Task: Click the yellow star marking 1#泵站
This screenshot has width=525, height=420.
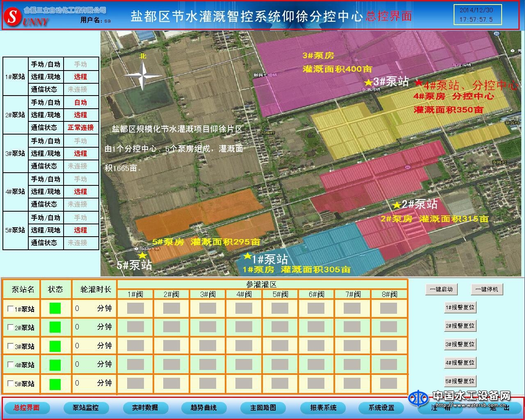Action: tap(247, 256)
